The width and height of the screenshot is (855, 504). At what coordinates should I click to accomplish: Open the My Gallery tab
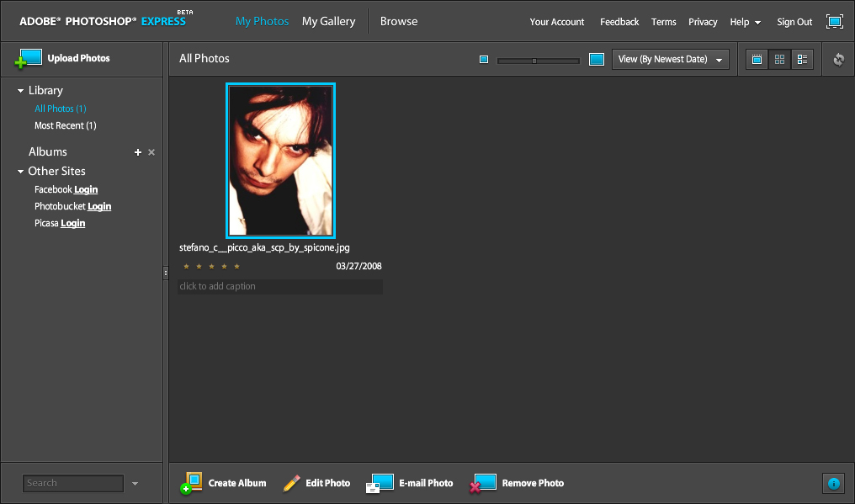coord(328,21)
